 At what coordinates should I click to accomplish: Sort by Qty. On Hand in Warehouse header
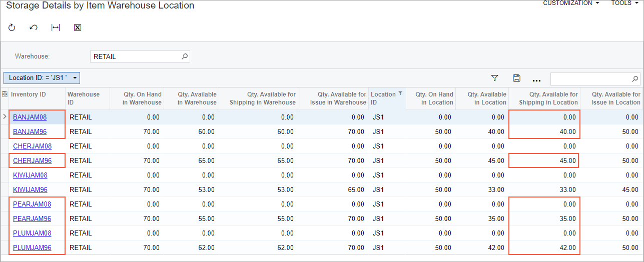[x=142, y=98]
